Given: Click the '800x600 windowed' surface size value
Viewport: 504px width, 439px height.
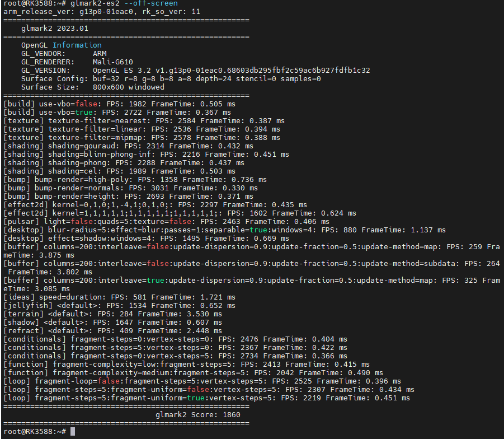Looking at the screenshot, I should 129,87.
